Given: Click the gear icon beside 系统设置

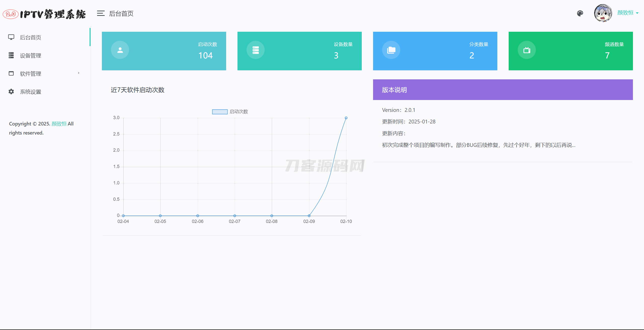Looking at the screenshot, I should tap(11, 91).
